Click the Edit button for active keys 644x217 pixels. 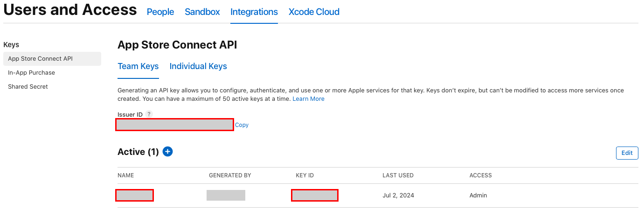click(627, 153)
